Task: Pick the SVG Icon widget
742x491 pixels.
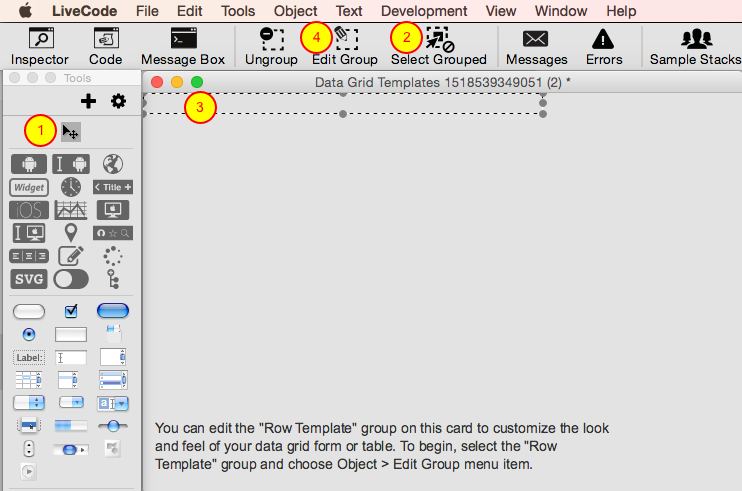Action: [29, 279]
